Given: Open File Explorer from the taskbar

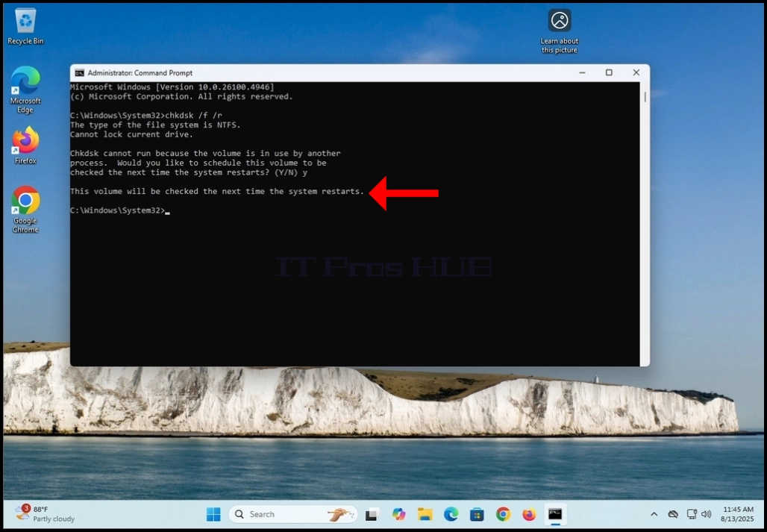Looking at the screenshot, I should pyautogui.click(x=425, y=514).
